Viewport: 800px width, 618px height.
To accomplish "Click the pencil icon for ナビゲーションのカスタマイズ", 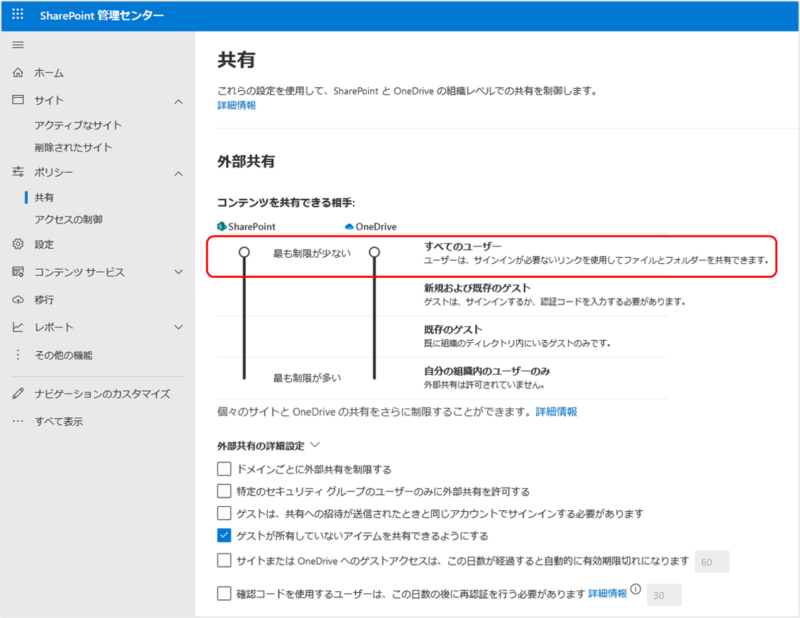I will coord(17,394).
